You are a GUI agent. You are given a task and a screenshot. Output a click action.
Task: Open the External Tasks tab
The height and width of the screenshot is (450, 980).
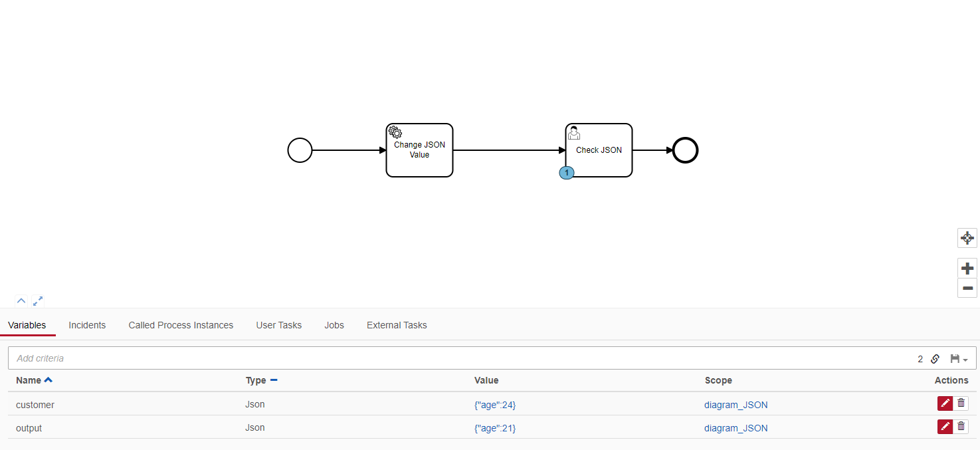click(397, 325)
